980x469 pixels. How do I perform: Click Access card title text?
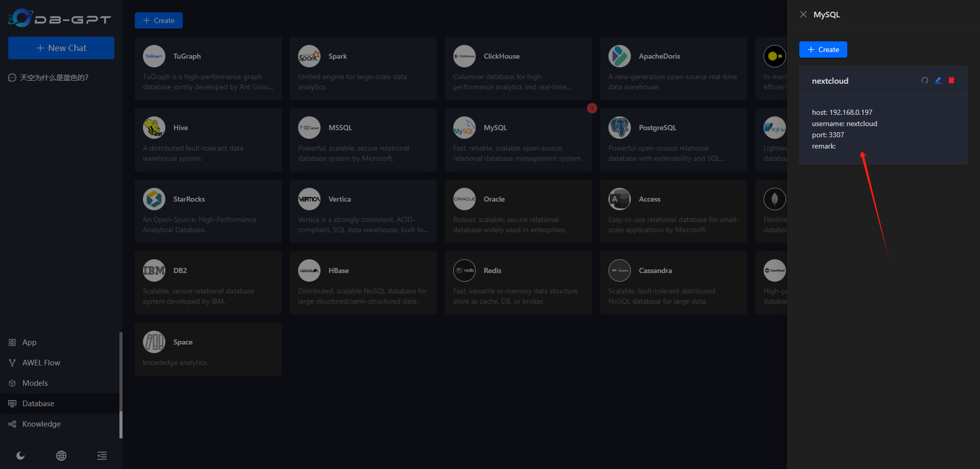650,199
